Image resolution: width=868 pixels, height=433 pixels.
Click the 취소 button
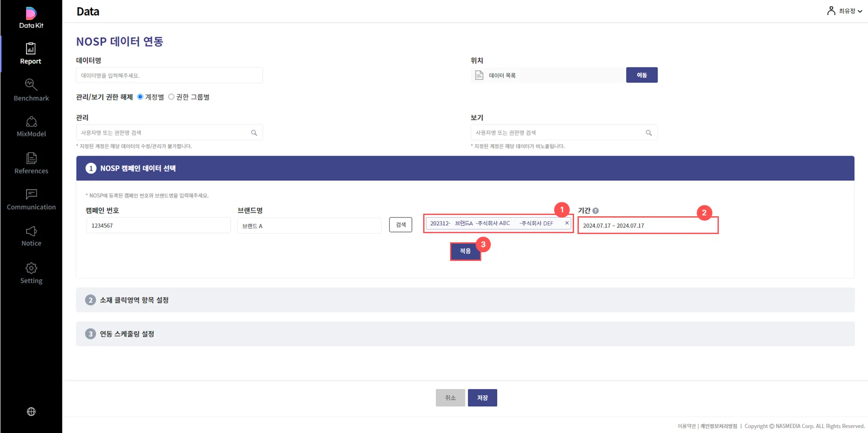pyautogui.click(x=450, y=397)
